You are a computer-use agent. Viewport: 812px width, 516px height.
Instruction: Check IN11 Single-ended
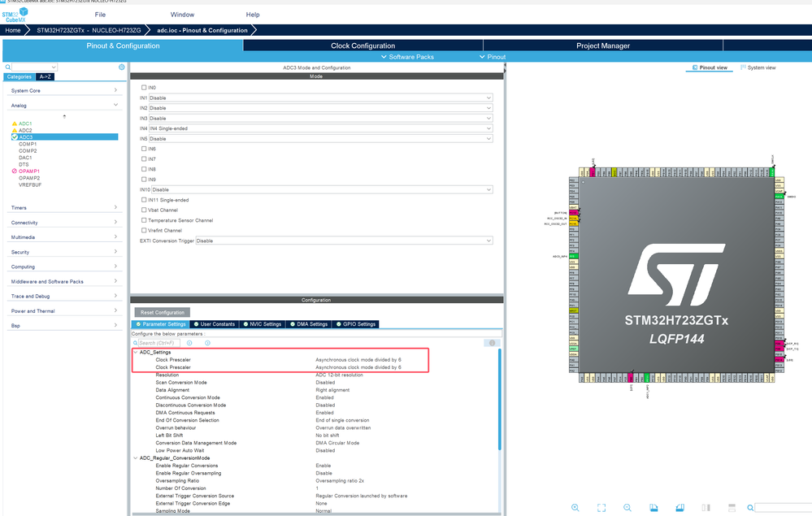144,200
